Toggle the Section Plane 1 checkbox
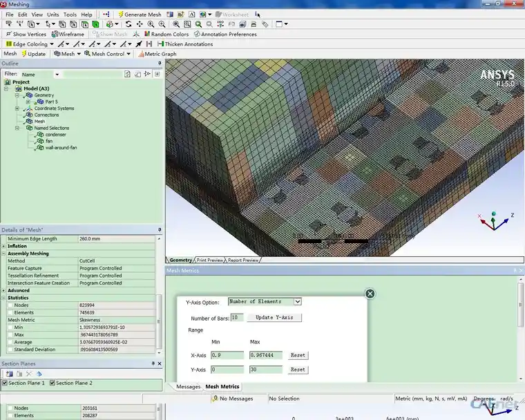 click(x=5, y=383)
